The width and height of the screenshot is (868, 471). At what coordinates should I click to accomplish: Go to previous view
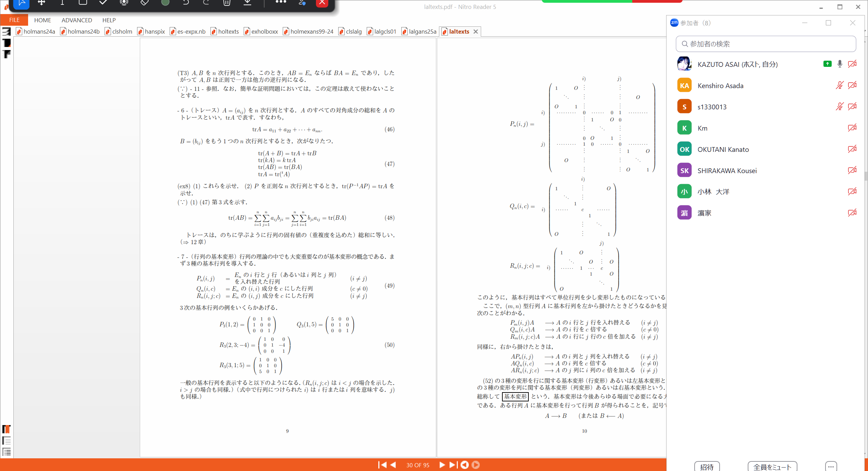click(465, 465)
